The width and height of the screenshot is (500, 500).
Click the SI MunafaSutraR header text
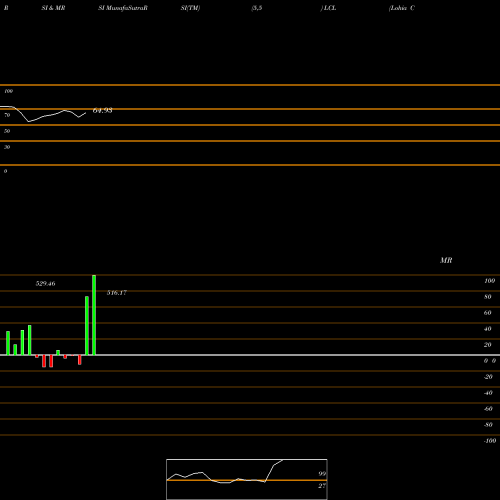pos(123,8)
